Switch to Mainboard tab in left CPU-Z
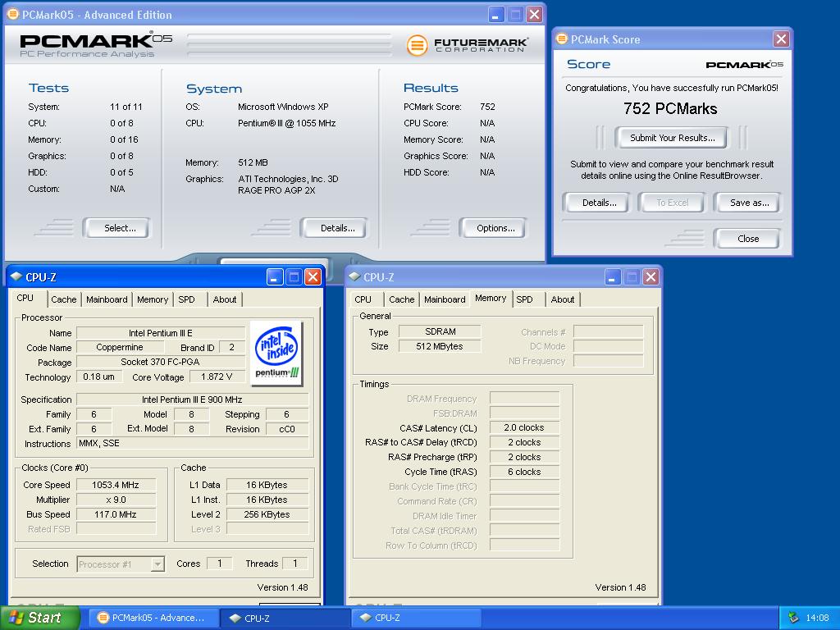This screenshot has width=840, height=630. click(107, 299)
